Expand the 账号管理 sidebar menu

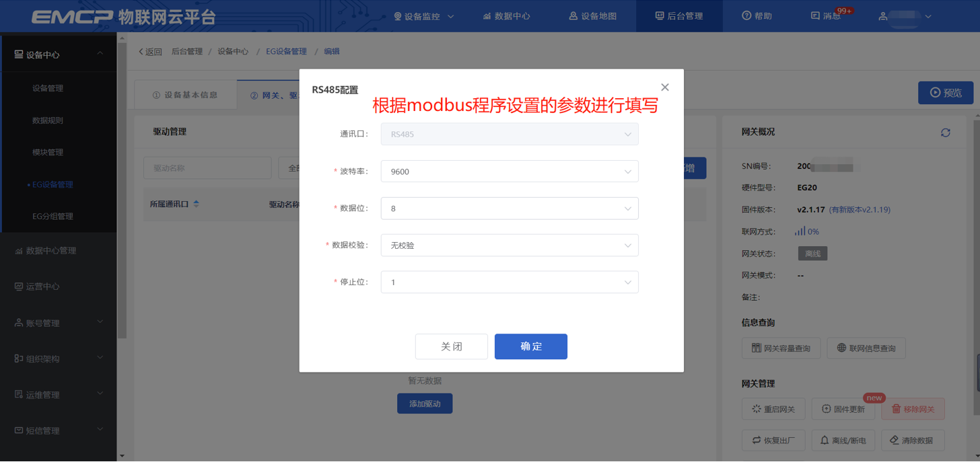tap(59, 323)
